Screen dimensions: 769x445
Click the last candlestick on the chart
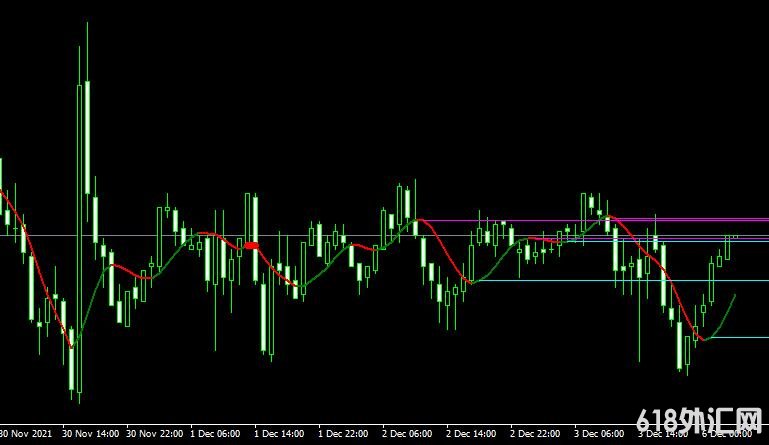pos(727,246)
